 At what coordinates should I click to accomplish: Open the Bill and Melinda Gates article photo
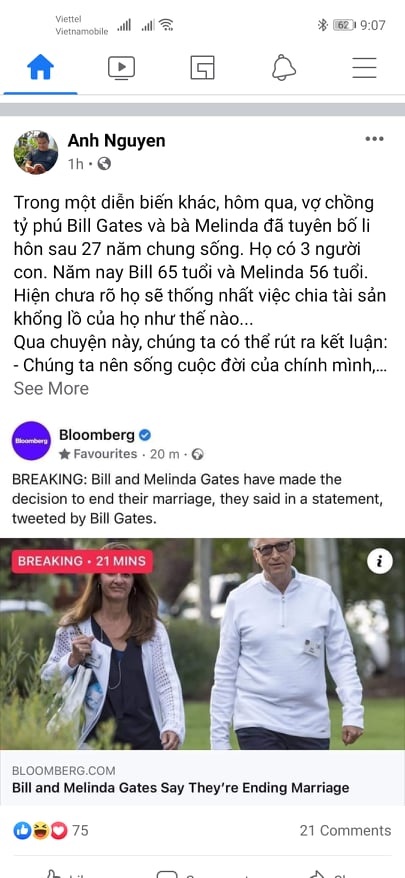click(x=202, y=644)
